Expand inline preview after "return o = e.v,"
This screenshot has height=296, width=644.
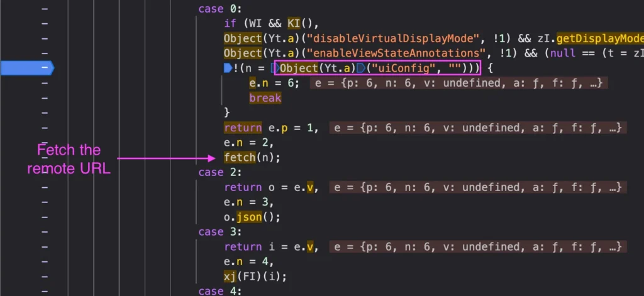click(477, 187)
